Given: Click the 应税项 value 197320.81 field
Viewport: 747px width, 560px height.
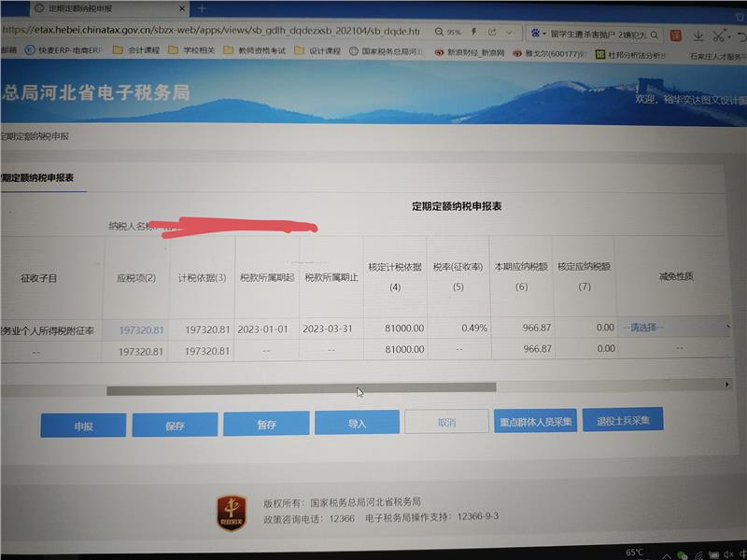Looking at the screenshot, I should pos(141,329).
